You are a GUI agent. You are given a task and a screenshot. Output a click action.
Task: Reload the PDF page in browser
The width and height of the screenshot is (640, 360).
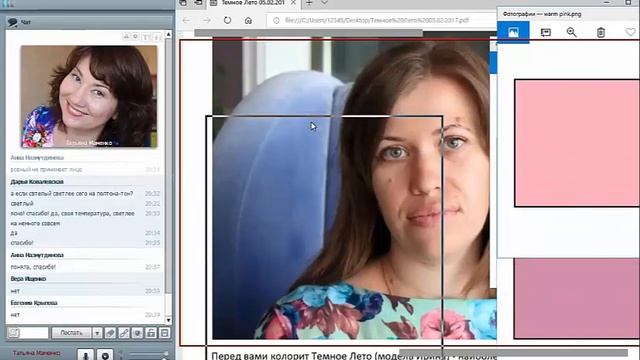point(227,20)
